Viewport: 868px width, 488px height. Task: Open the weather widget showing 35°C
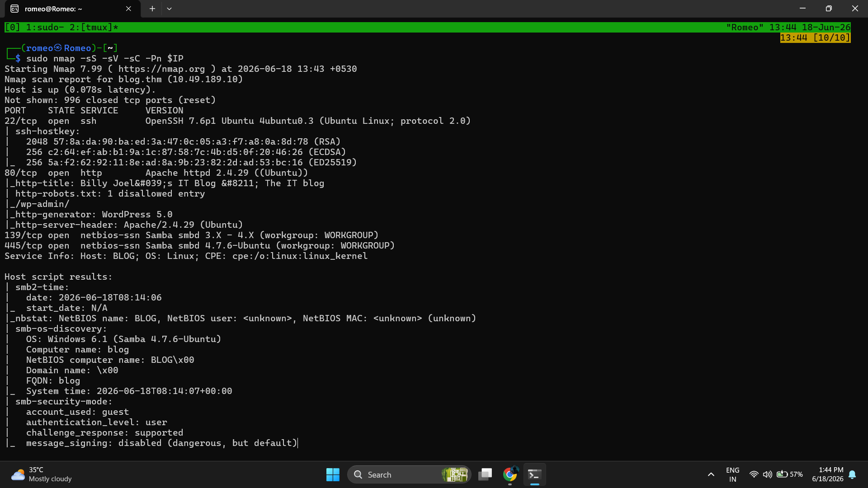click(x=42, y=474)
